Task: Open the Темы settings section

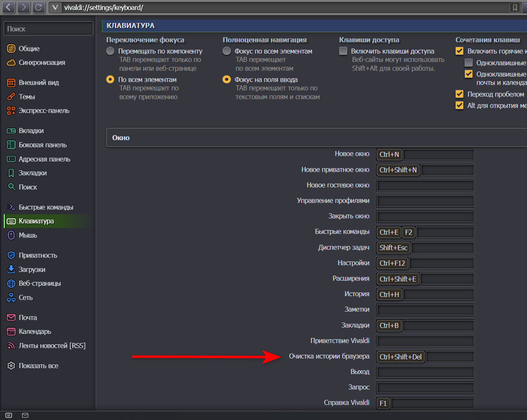Action: pos(27,97)
